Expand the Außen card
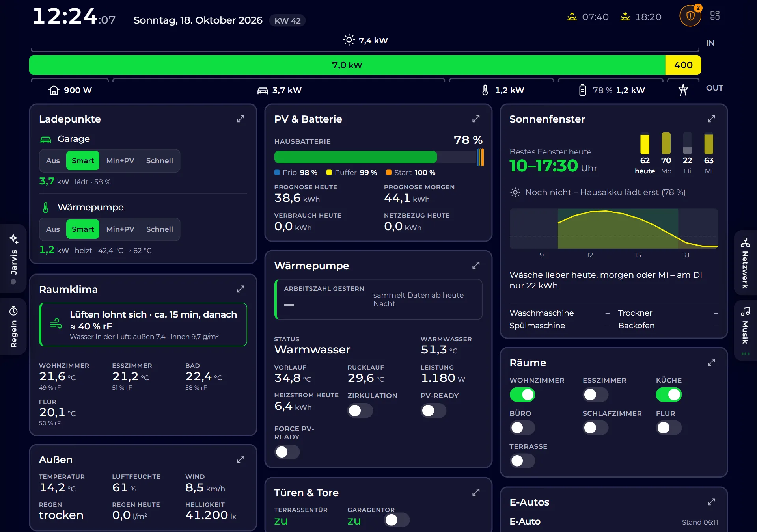The width and height of the screenshot is (757, 532). pos(241,459)
